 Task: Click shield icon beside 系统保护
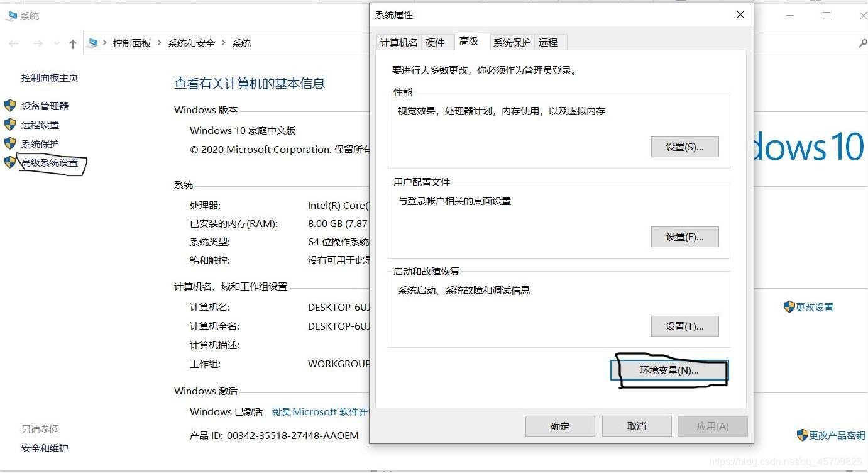[10, 143]
